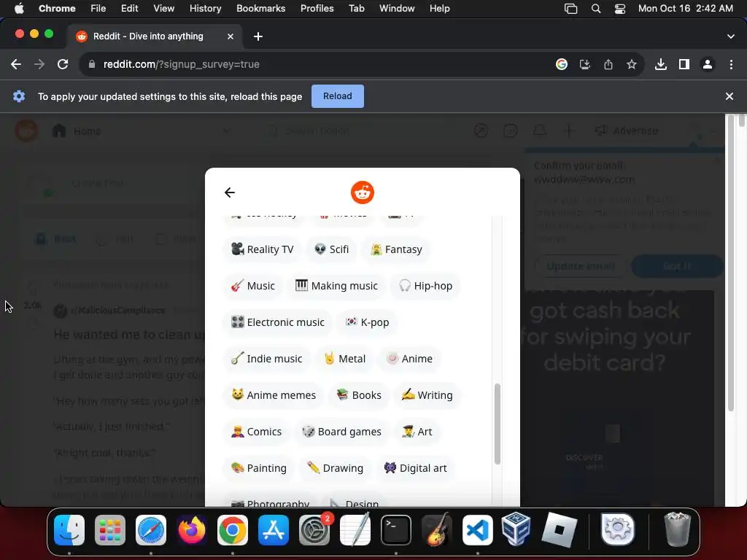Select the Anime interest chip

point(409,359)
